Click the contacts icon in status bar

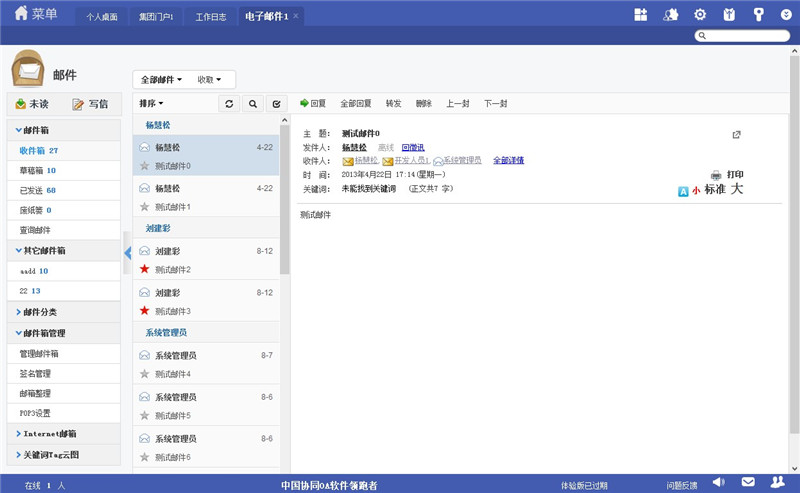(x=778, y=482)
